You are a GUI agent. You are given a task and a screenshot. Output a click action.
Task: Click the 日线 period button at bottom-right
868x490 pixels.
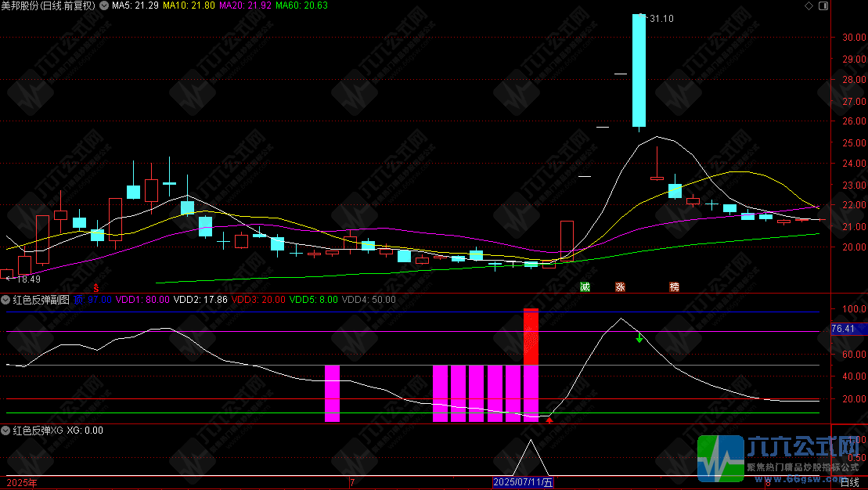pos(850,483)
